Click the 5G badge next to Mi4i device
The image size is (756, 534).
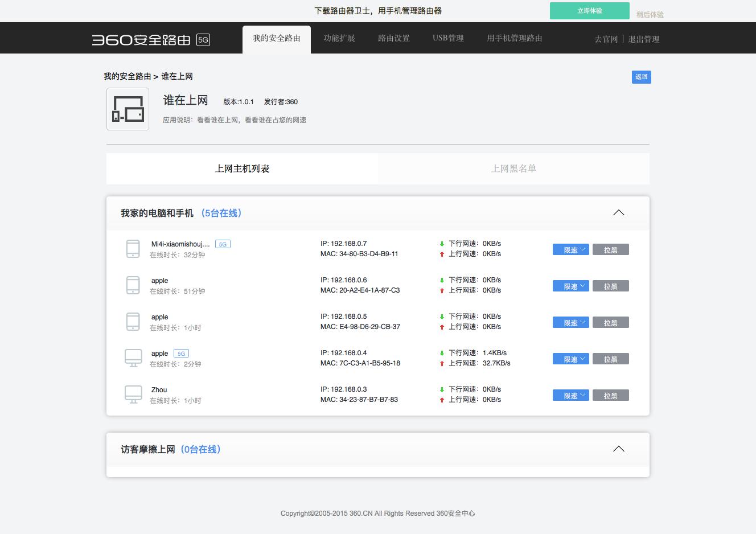pyautogui.click(x=223, y=244)
